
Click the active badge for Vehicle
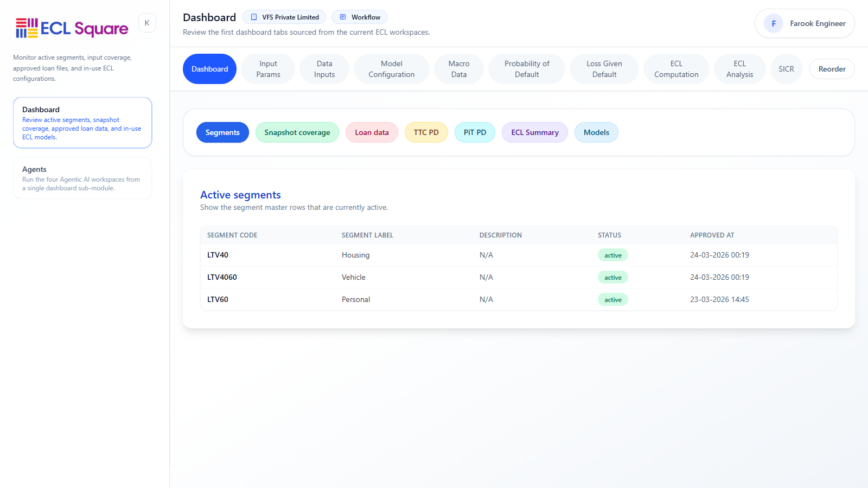[613, 277]
